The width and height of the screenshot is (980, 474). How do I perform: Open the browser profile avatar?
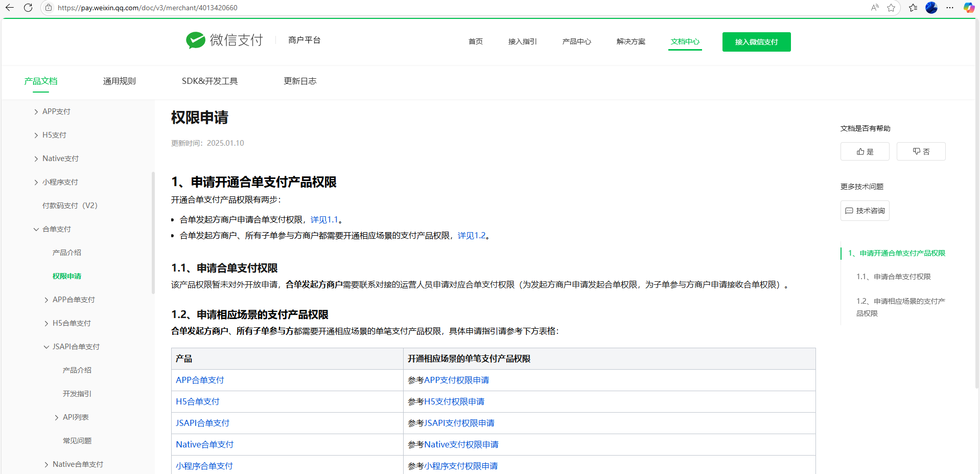click(931, 8)
